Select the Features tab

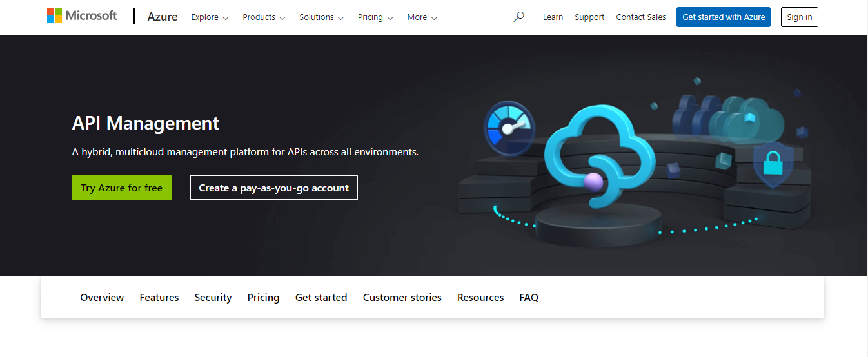pos(159,298)
